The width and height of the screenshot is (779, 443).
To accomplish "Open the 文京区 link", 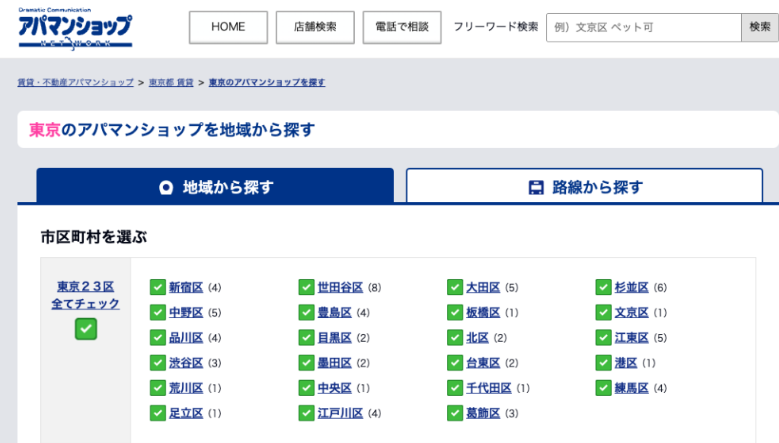I will point(631,313).
